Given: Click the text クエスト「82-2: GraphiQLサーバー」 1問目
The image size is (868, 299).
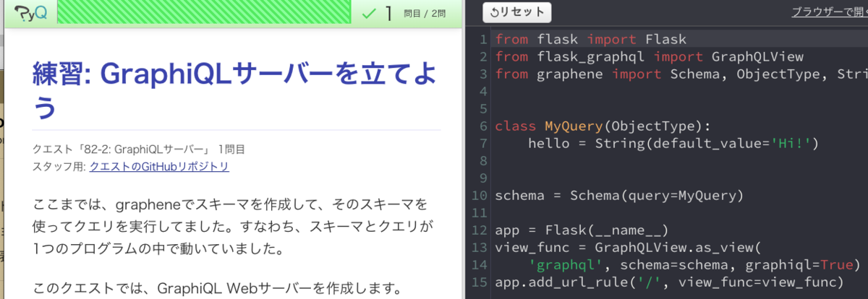Looking at the screenshot, I should click(139, 149).
